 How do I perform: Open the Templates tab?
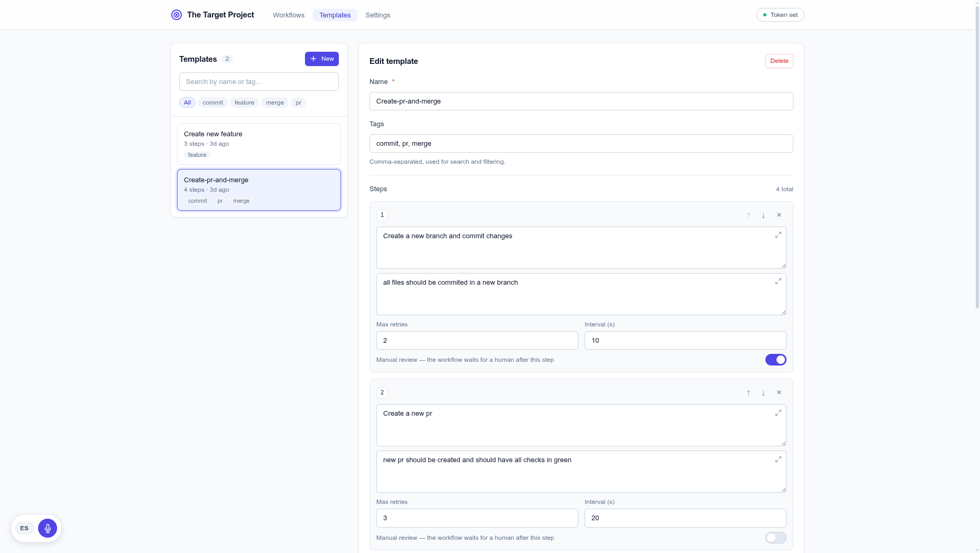coord(335,15)
